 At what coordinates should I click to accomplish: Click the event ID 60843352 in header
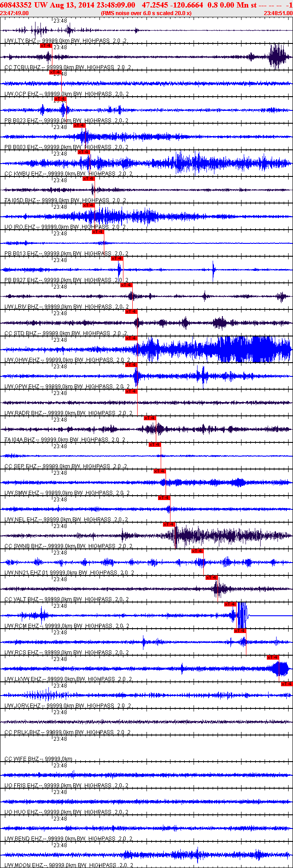[16, 5]
